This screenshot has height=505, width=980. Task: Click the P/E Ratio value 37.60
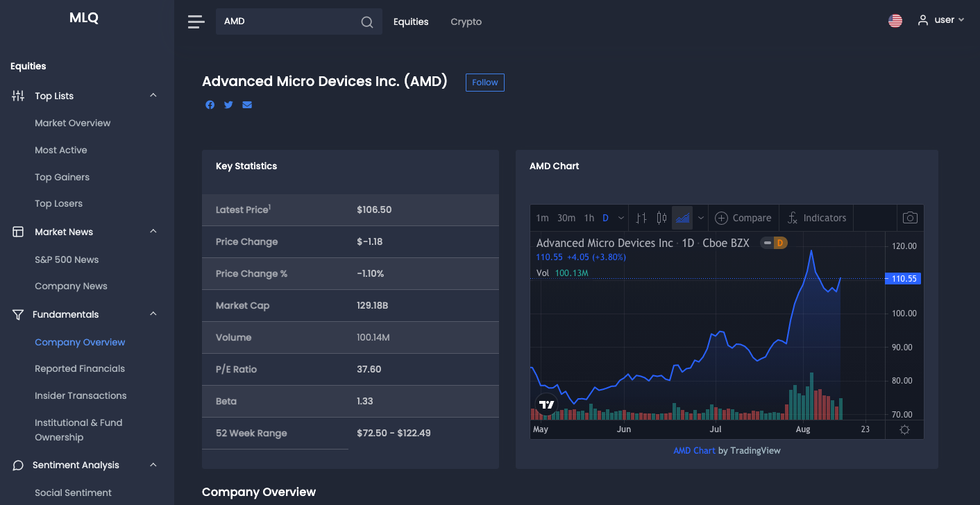tap(369, 369)
